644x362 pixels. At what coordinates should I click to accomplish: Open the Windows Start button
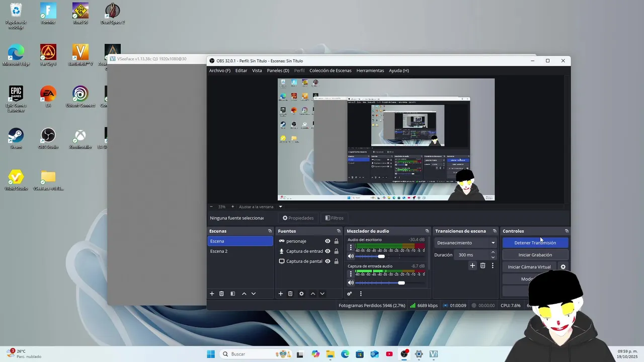pos(211,354)
